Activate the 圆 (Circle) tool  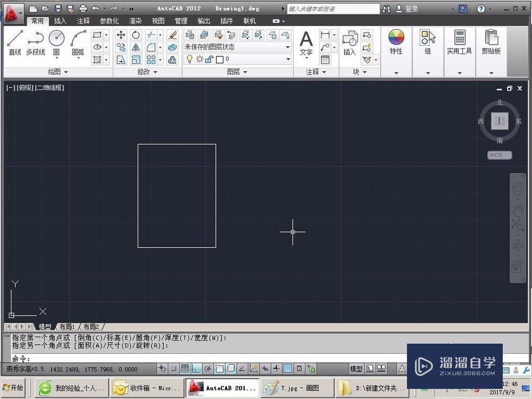pyautogui.click(x=56, y=37)
